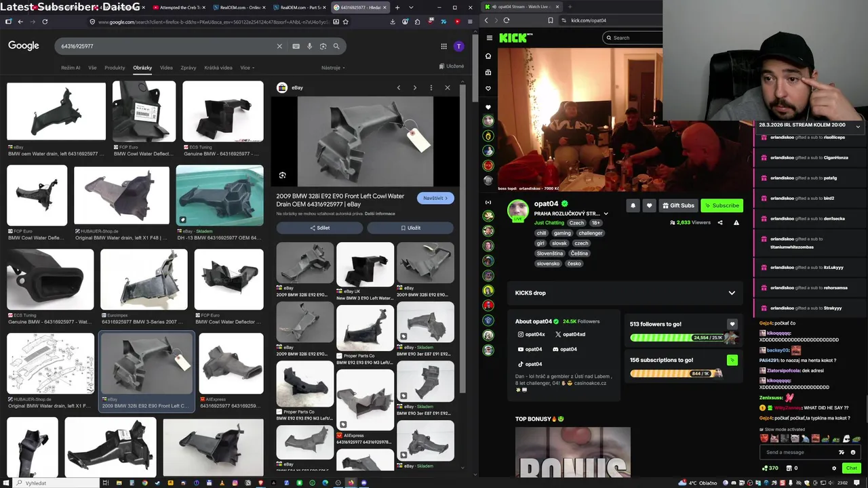Open more options in image preview panel
Image resolution: width=868 pixels, height=488 pixels.
coord(431,87)
